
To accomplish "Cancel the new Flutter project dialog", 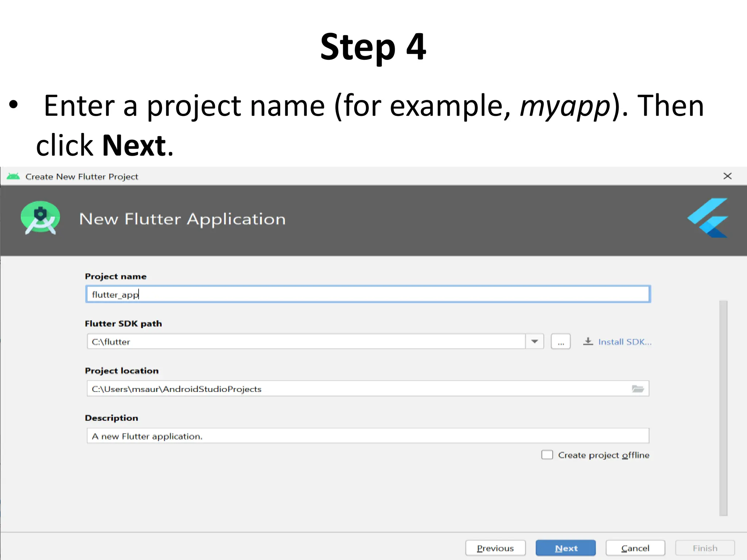I will coord(635,548).
